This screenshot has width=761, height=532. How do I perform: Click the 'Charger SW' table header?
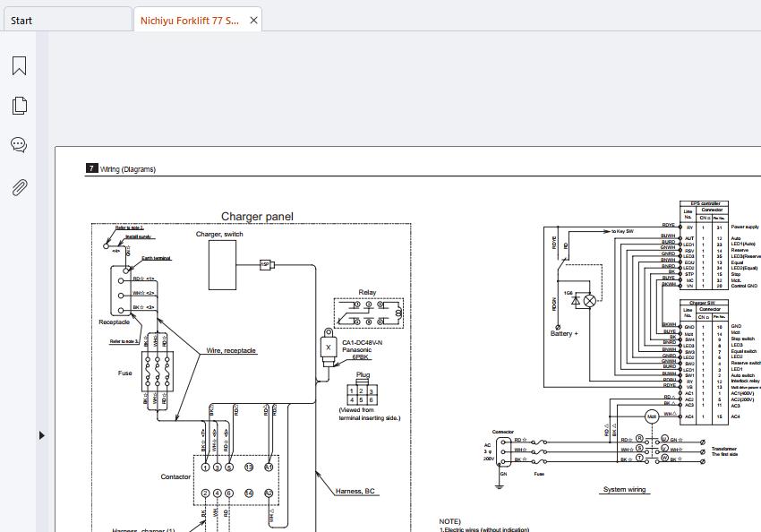pyautogui.click(x=702, y=303)
